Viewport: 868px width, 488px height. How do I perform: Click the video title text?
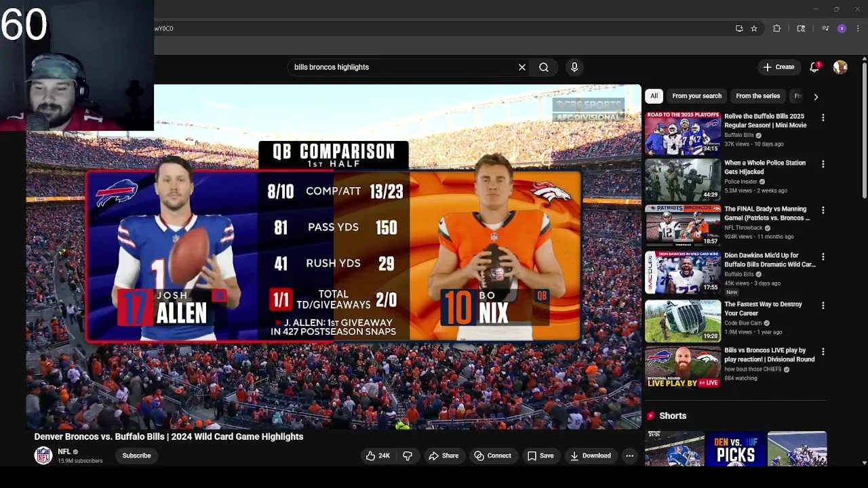coord(169,436)
